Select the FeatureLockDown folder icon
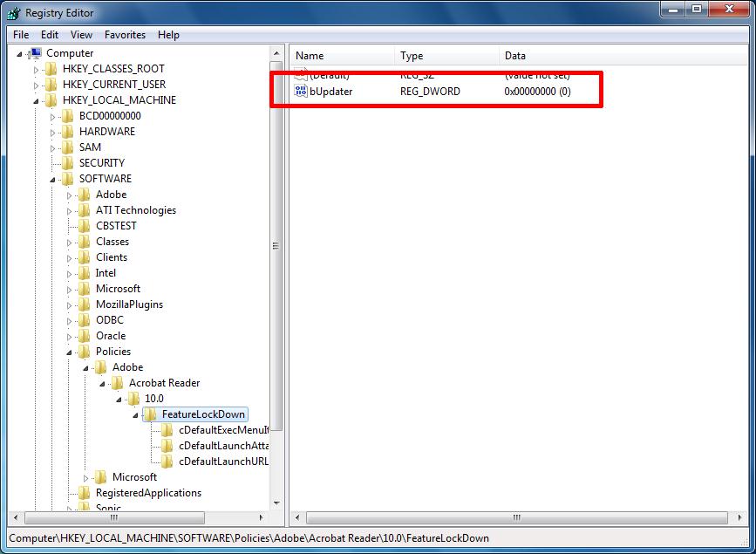756x554 pixels. (150, 414)
